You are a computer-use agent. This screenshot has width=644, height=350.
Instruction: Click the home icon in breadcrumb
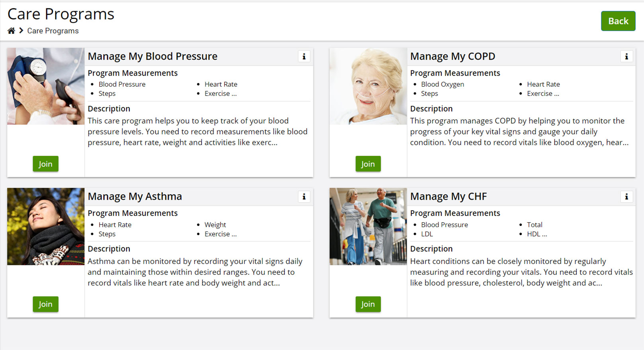click(x=11, y=31)
